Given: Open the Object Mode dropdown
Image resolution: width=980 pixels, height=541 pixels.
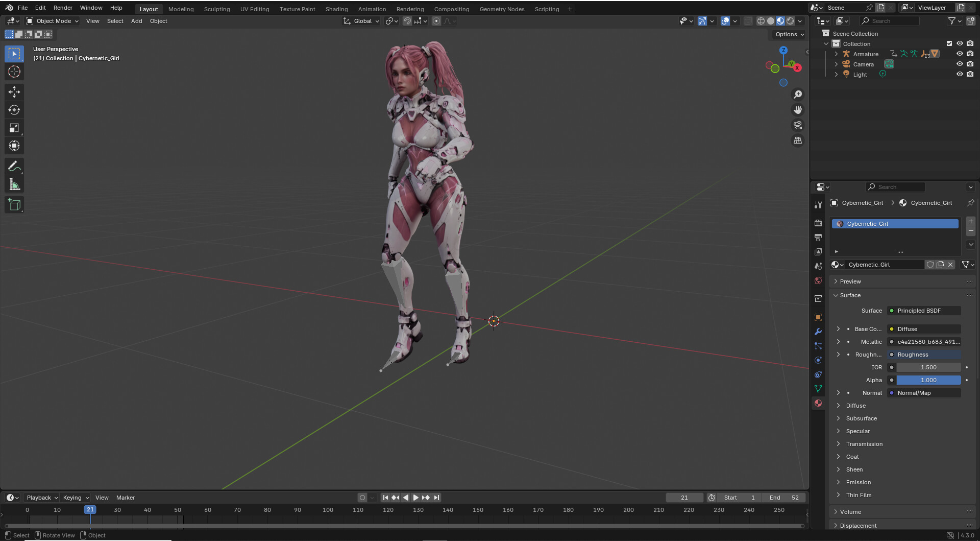Looking at the screenshot, I should click(53, 21).
